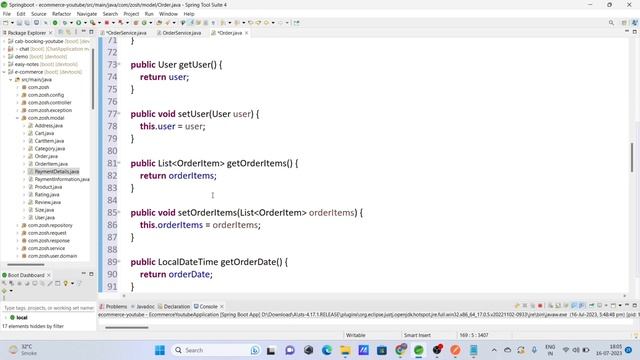The height and width of the screenshot is (360, 640).
Task: Open the toolbar search magnifier icon
Action: click(611, 23)
